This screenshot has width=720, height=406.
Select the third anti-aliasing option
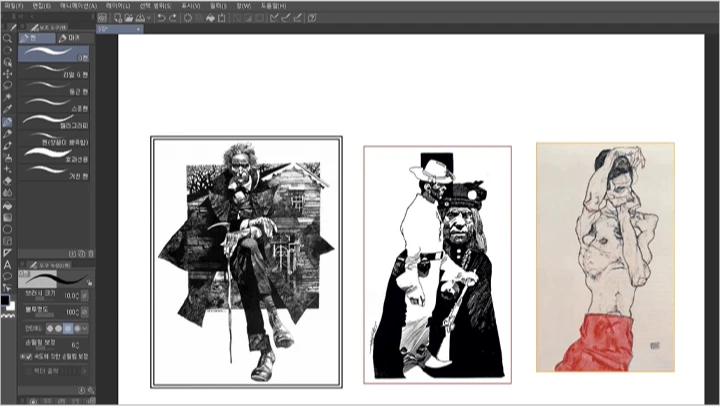tap(68, 328)
